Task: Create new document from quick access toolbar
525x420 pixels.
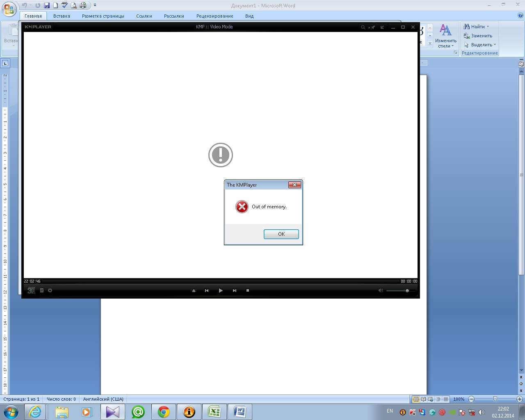Action: (x=55, y=5)
